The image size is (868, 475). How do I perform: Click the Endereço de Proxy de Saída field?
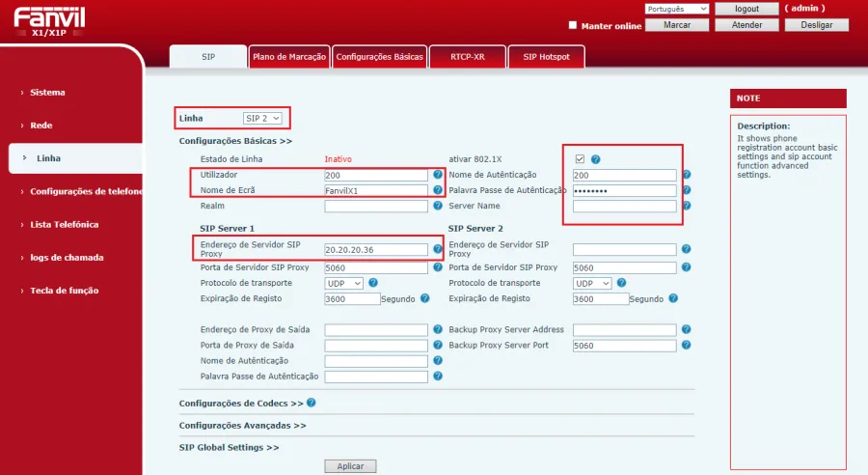point(376,330)
